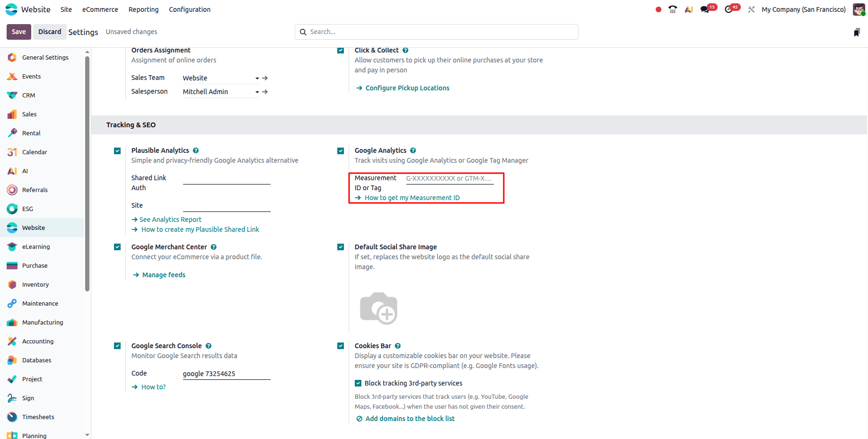The width and height of the screenshot is (868, 439).
Task: Click the debug tools wrench icon
Action: 751,9
